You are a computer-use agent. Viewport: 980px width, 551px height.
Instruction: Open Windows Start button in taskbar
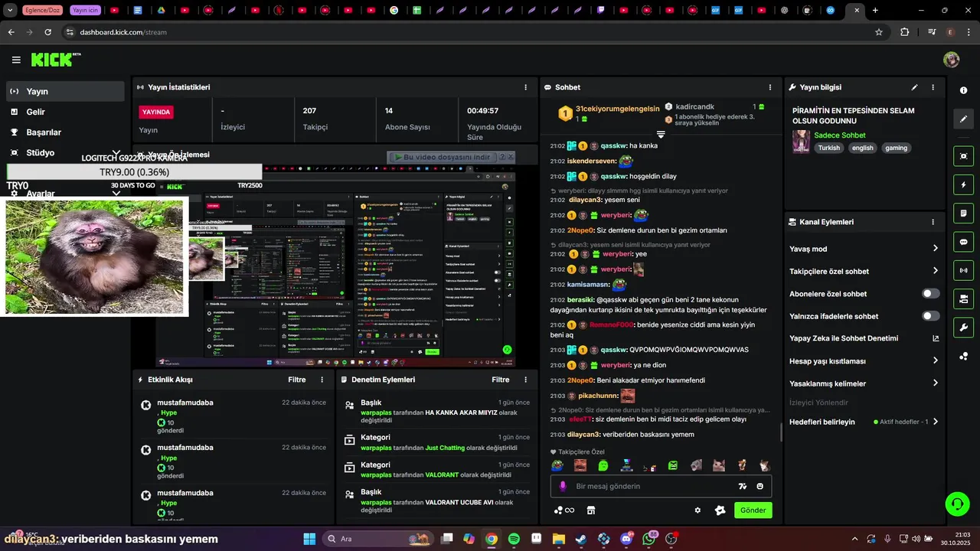[x=309, y=539]
